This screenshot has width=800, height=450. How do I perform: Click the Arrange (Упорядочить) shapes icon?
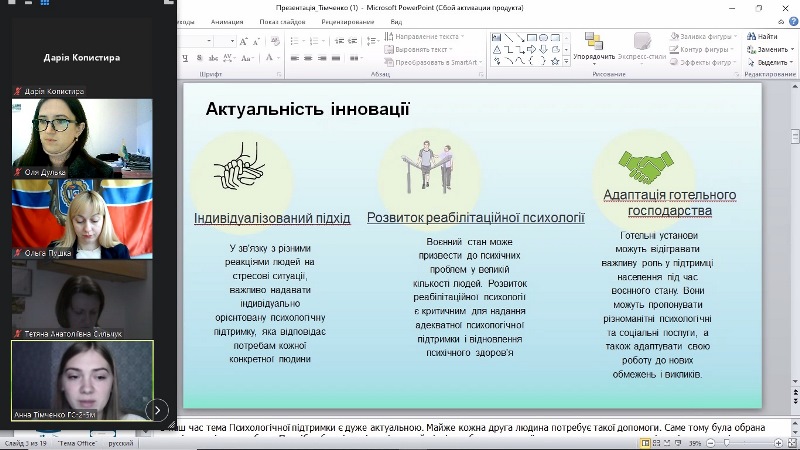coord(594,44)
